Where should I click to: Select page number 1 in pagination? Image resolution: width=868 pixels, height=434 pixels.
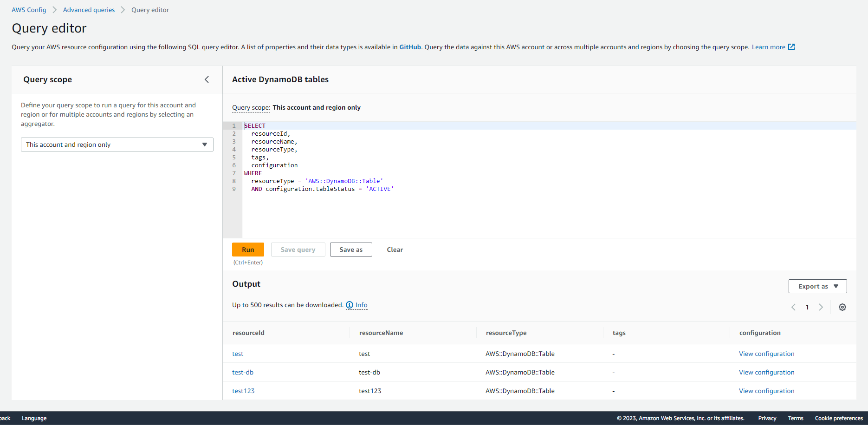pyautogui.click(x=807, y=307)
